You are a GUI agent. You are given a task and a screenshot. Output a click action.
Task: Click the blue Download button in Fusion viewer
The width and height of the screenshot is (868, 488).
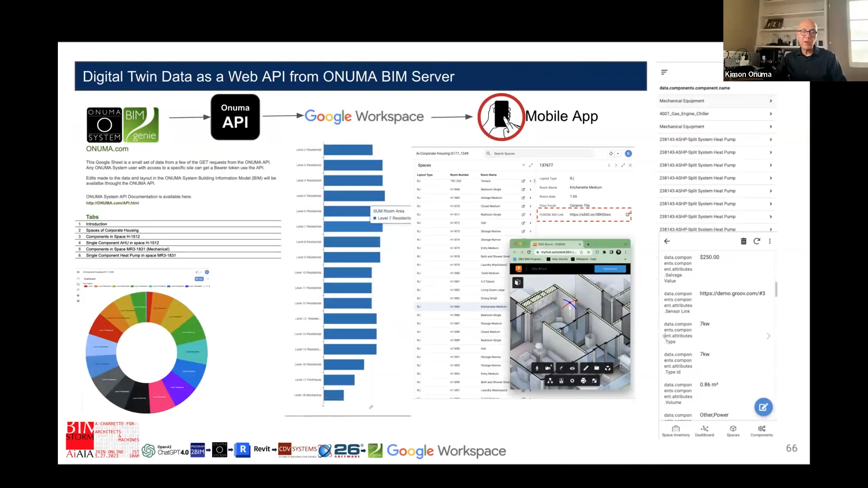(610, 269)
